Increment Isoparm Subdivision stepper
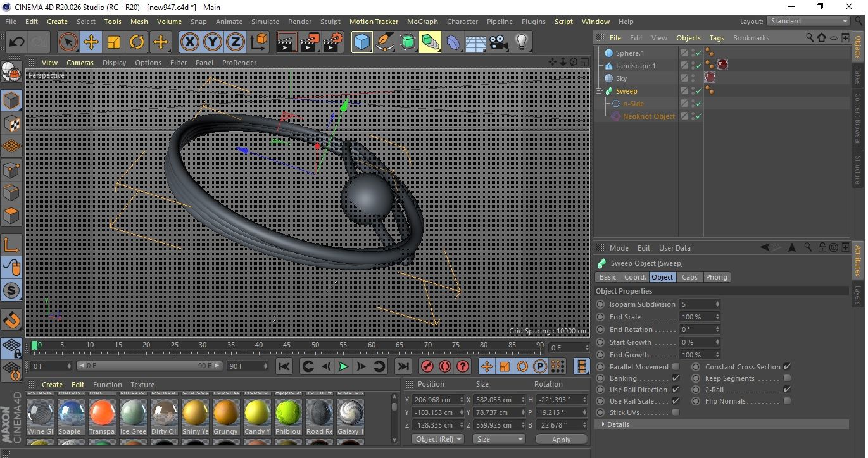 [717, 302]
